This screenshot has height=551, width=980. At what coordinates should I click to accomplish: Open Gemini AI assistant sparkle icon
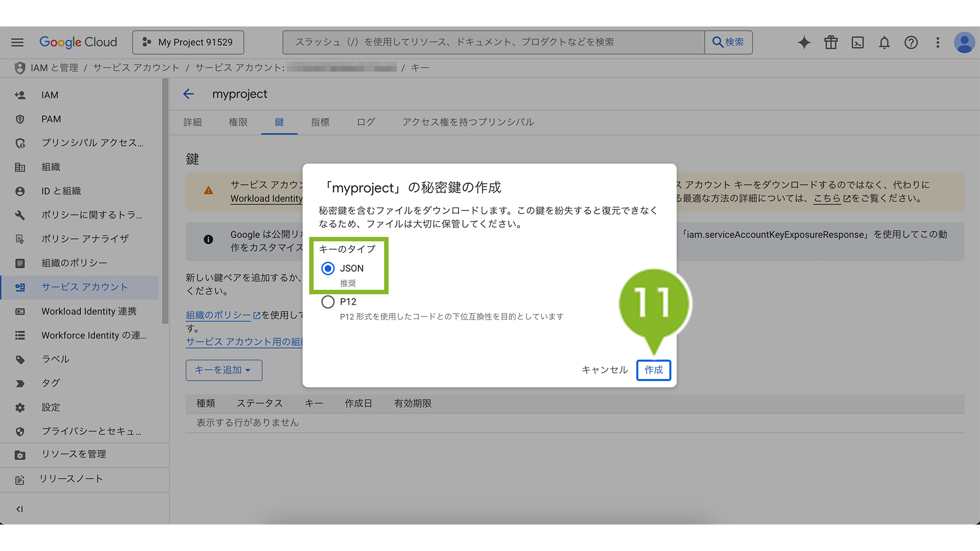tap(804, 42)
